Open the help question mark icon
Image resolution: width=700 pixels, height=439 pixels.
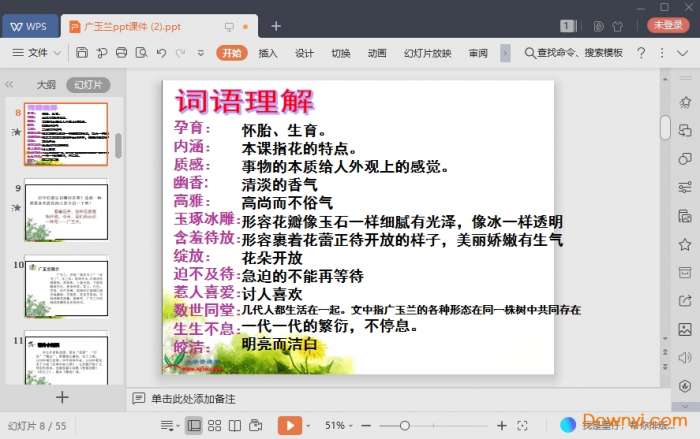click(641, 53)
